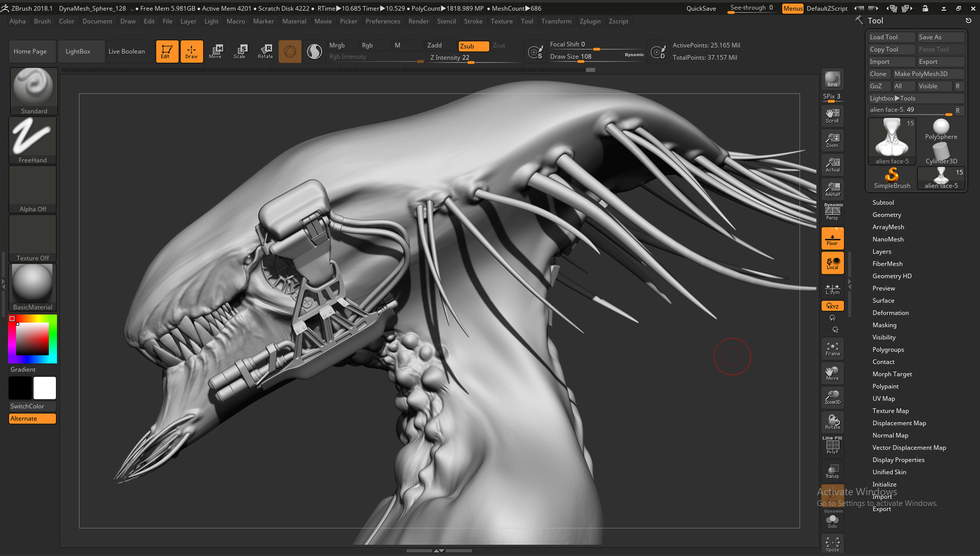Expand the Geometry section in Tool palette
980x556 pixels.
point(886,214)
